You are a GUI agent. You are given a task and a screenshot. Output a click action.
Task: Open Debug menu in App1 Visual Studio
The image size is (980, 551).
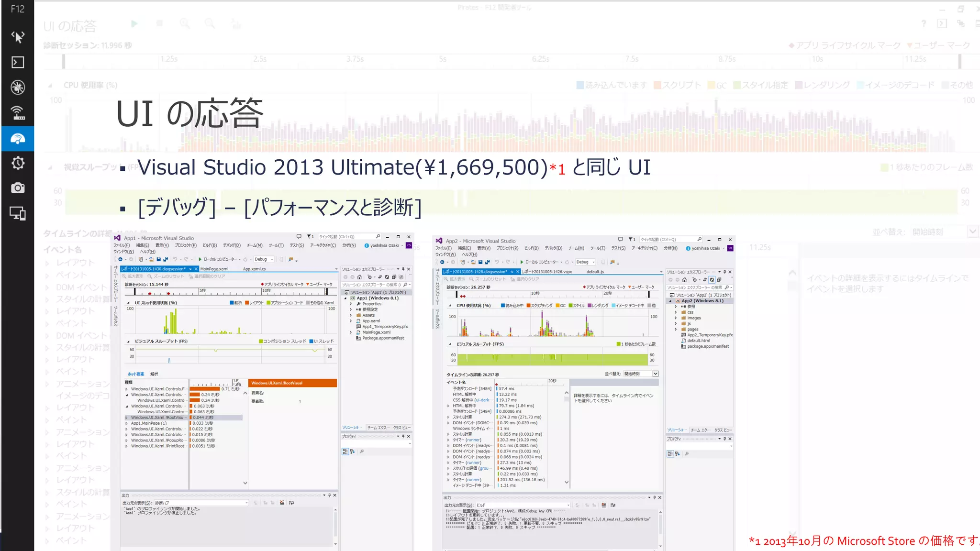click(232, 245)
